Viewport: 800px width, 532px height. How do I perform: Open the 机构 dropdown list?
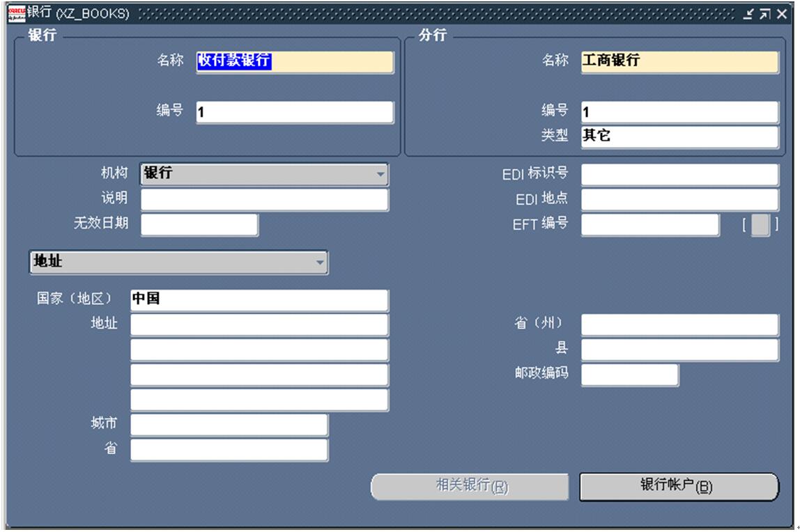[380, 174]
